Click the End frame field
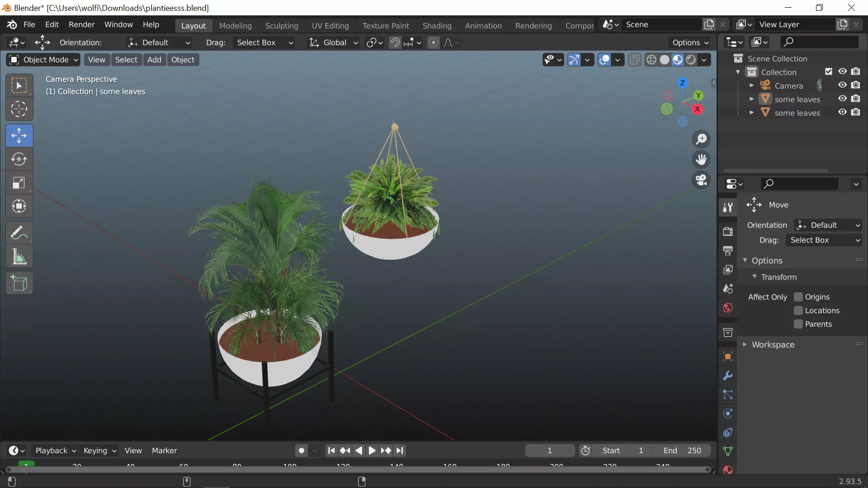The height and width of the screenshot is (488, 868). click(x=682, y=450)
